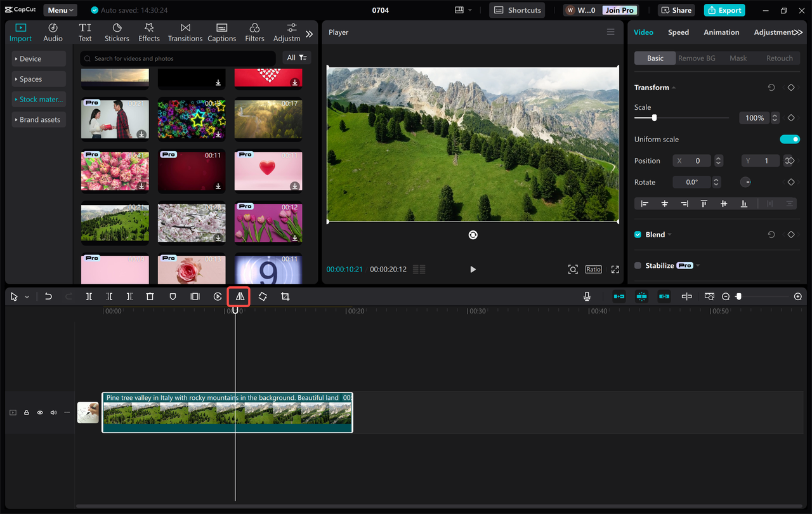
Task: Select the Mirror tool in the timeline toolbar
Action: pos(239,296)
